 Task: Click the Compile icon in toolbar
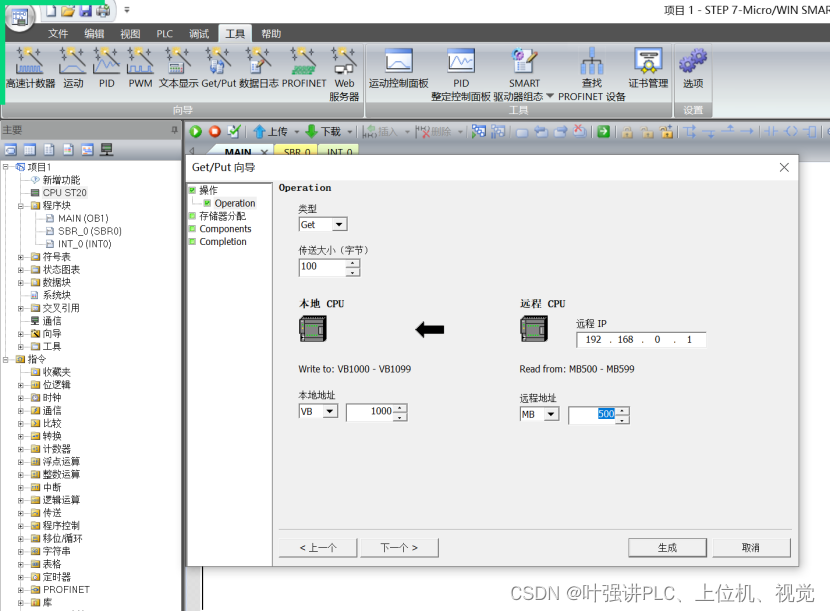point(233,131)
